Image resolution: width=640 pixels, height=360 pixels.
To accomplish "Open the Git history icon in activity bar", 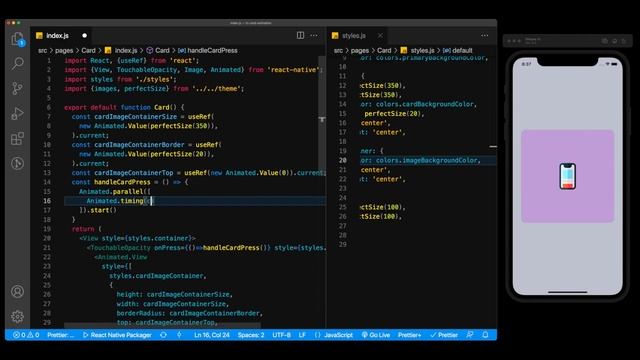I will [x=17, y=164].
